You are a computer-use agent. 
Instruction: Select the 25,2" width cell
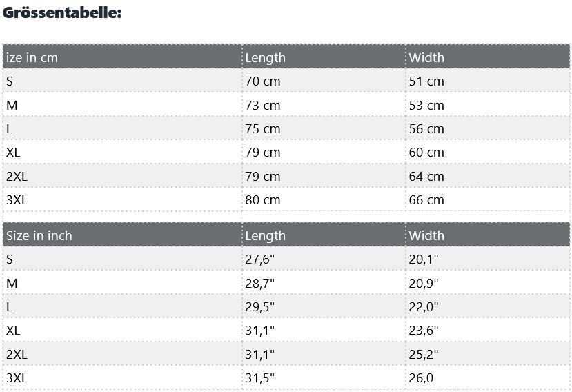coord(424,355)
